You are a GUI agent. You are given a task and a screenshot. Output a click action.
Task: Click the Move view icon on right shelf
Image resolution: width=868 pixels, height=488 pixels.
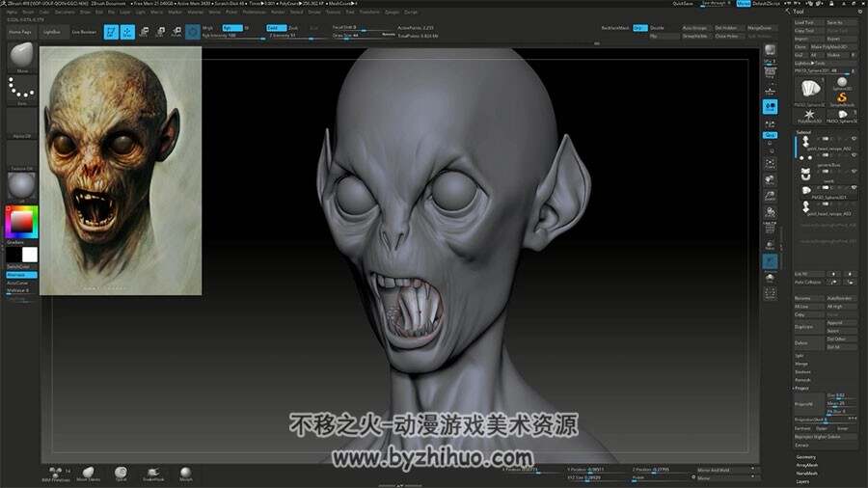pos(770,180)
